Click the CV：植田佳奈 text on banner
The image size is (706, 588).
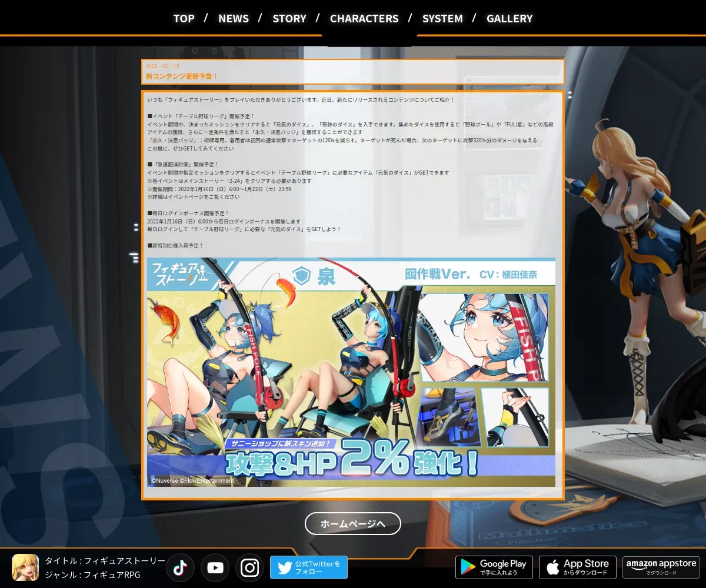(x=508, y=275)
